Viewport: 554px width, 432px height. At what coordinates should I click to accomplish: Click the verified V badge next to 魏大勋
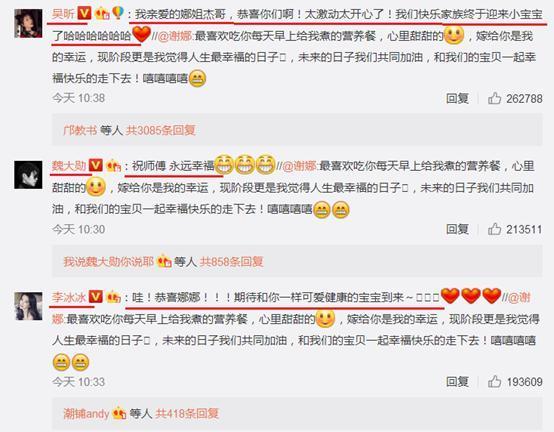[x=95, y=165]
